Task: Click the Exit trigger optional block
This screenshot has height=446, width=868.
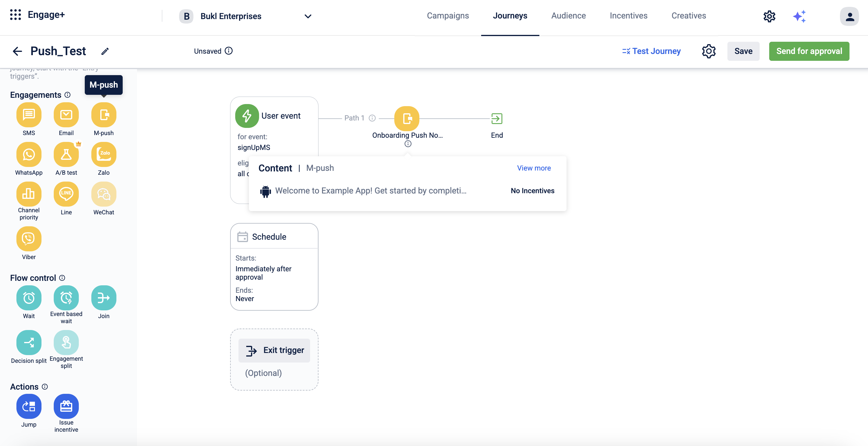Action: [x=274, y=350]
